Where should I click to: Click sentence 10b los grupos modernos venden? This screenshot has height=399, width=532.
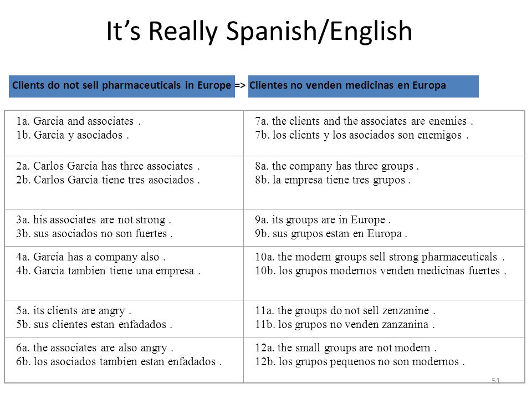(x=381, y=271)
